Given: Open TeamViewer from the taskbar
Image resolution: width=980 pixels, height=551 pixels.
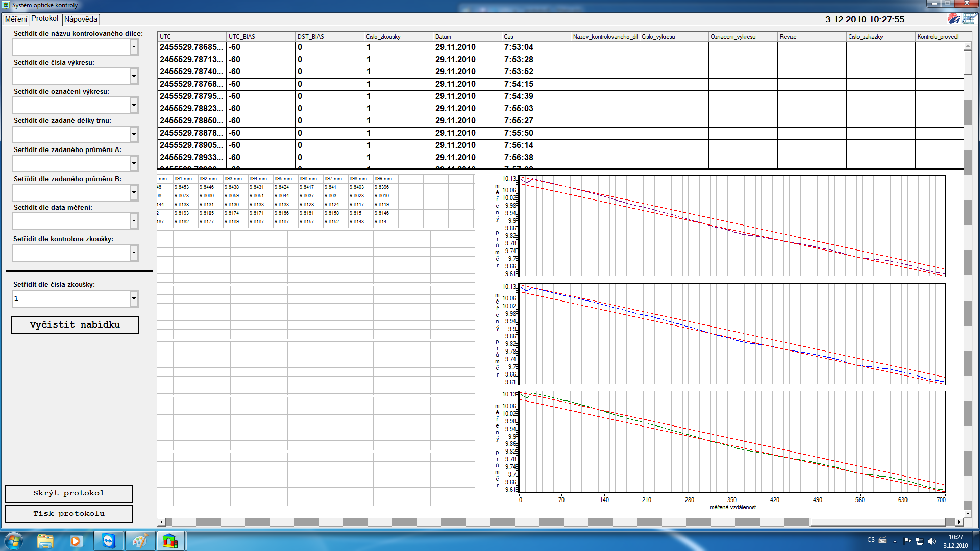Looking at the screenshot, I should pos(109,541).
